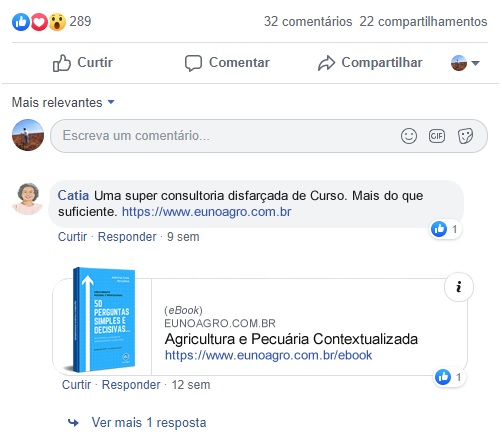Screen dimensions: 502x438
Task: Open the profile selector dropdown arrow
Action: click(476, 63)
